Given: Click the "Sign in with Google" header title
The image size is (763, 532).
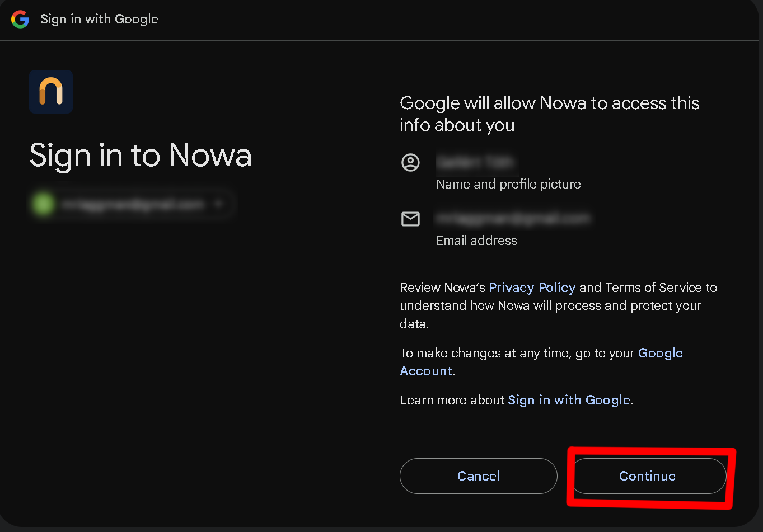Looking at the screenshot, I should click(x=99, y=20).
